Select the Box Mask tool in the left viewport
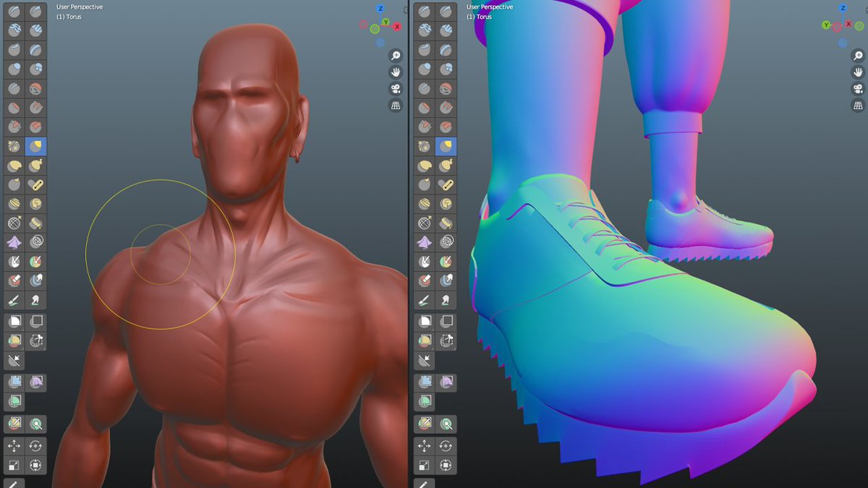The image size is (868, 488). coord(14,322)
